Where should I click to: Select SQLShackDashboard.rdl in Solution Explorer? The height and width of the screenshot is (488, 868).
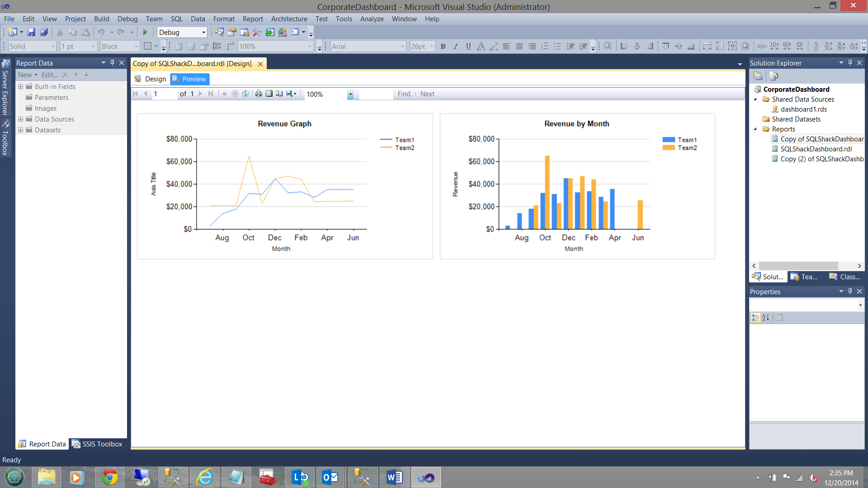coord(816,149)
